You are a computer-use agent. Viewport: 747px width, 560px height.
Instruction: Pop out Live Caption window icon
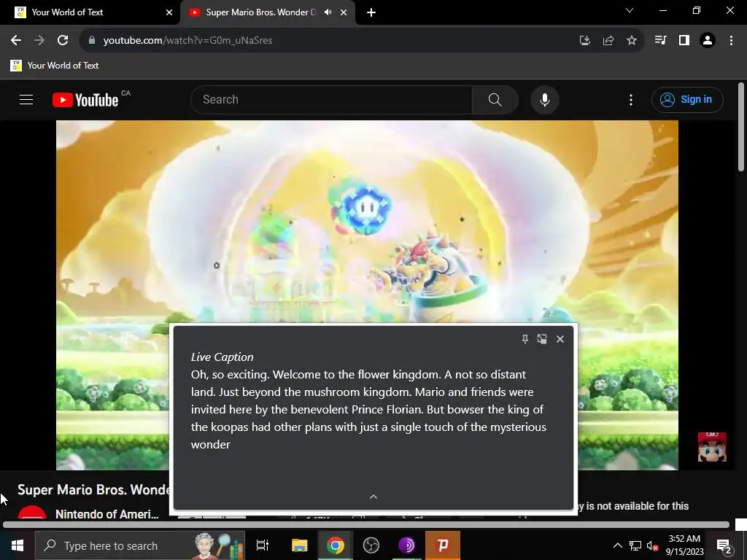[x=542, y=339]
